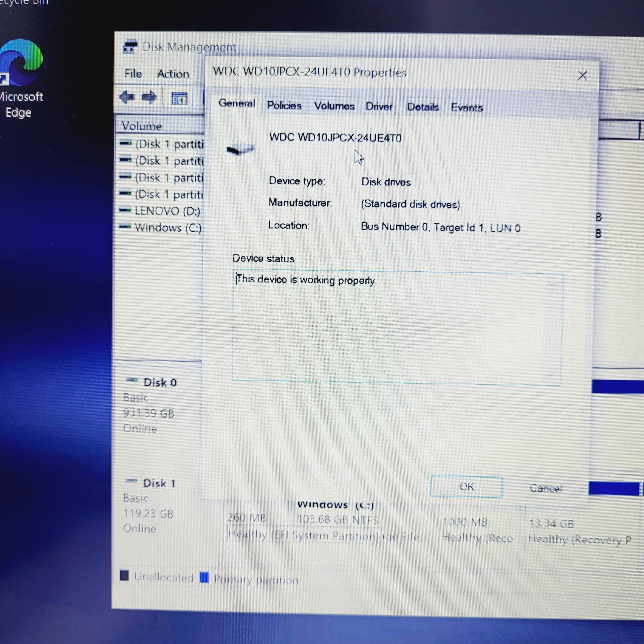Click the Disk 1 size 119.23 GB text
This screenshot has width=644, height=644.
coord(148,513)
